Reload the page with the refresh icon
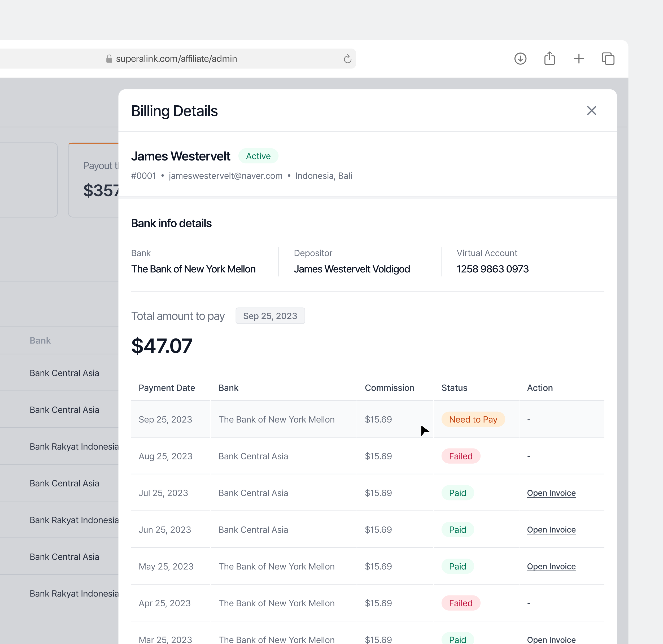Viewport: 663px width, 644px height. point(347,59)
